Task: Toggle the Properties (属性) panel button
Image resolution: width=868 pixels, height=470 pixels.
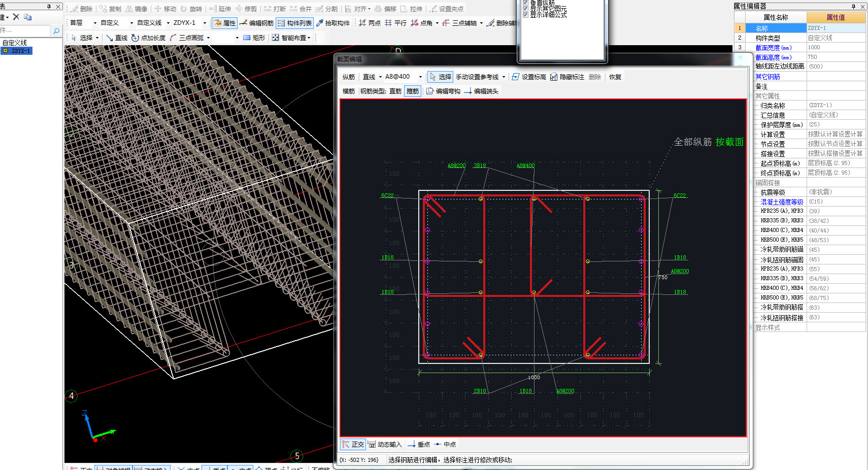Action: 224,23
